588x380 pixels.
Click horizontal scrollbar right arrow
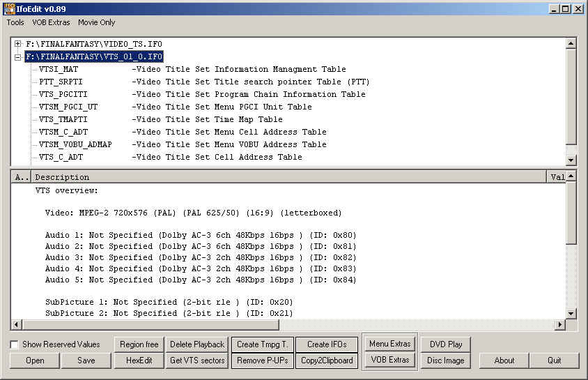coord(560,324)
